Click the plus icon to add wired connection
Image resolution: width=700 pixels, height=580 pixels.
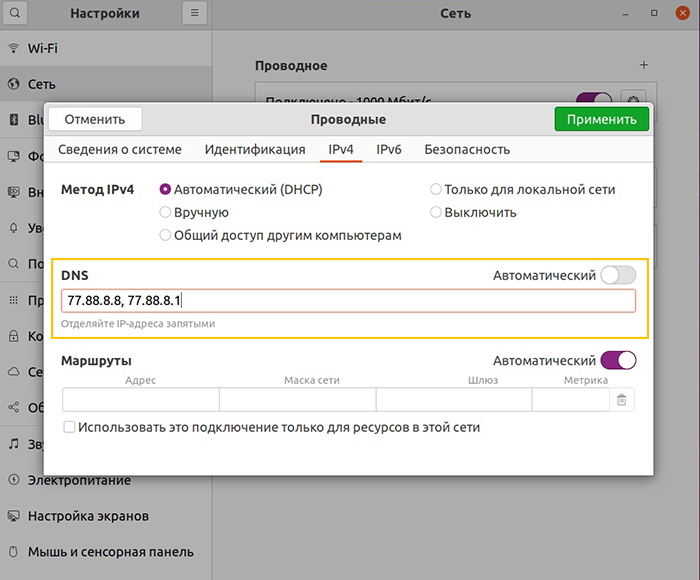point(643,66)
